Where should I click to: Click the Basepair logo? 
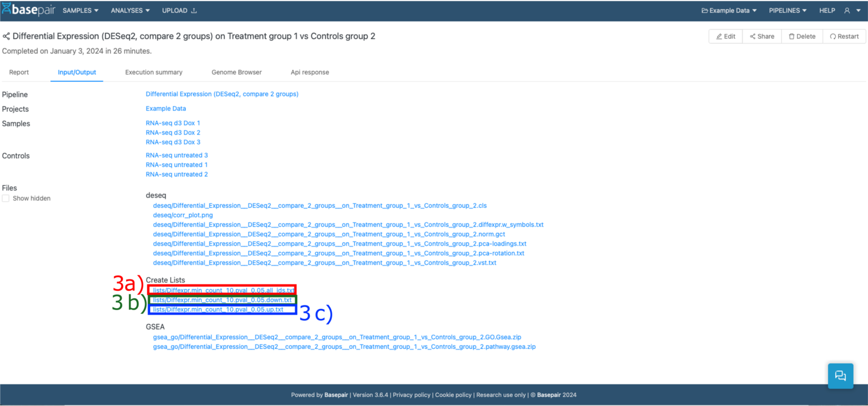tap(28, 10)
